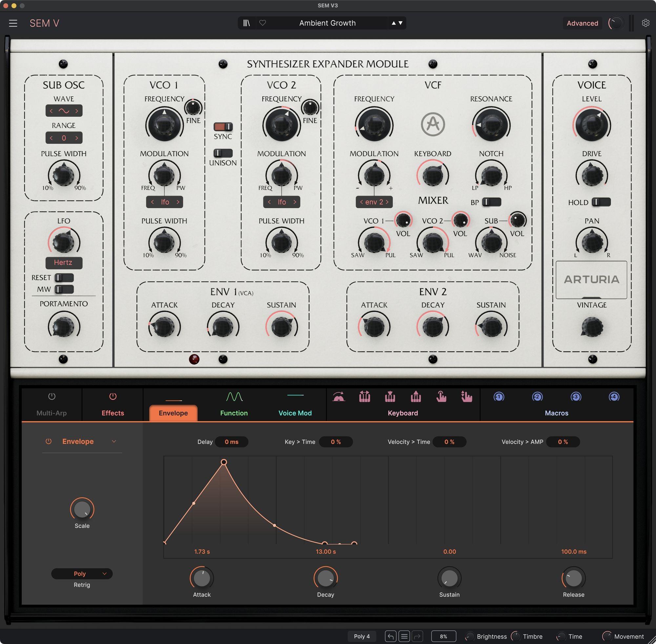Image resolution: width=656 pixels, height=644 pixels.
Task: Click the Advanced button
Action: [582, 23]
